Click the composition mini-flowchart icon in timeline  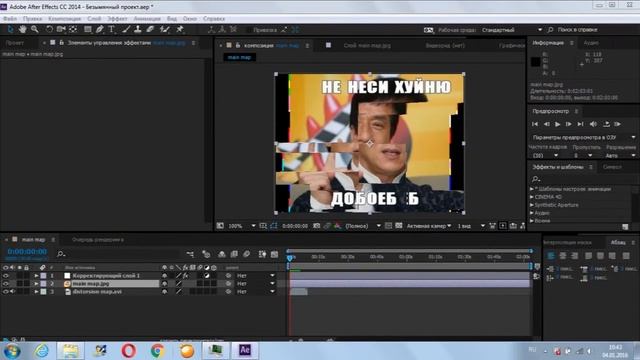coord(190,254)
